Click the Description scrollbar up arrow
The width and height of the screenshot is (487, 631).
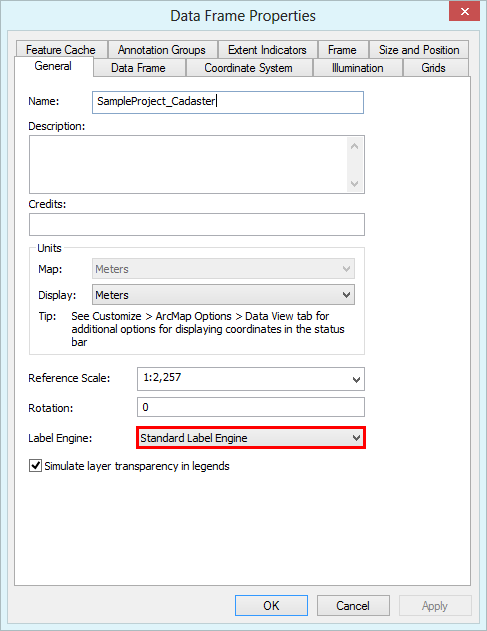pos(355,146)
